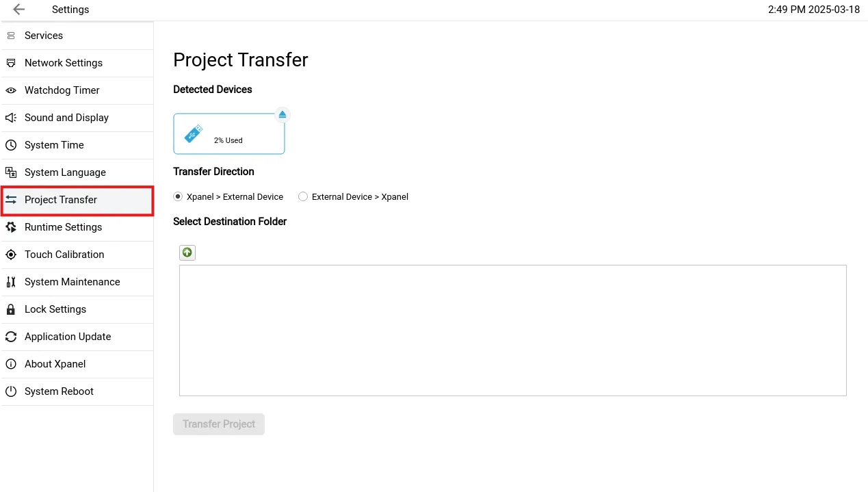The height and width of the screenshot is (492, 868).
Task: Click the back arrow next to Settings
Action: 18,10
